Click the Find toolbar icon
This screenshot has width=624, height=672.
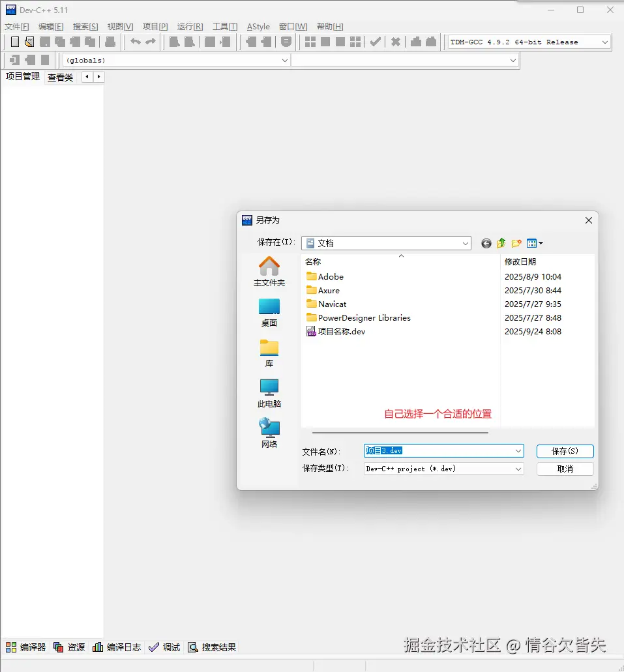(x=174, y=42)
